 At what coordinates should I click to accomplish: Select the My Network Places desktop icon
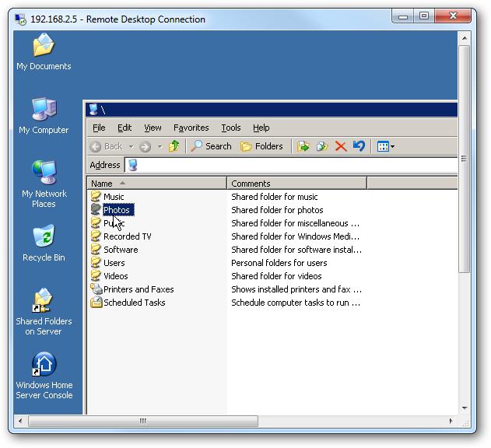pos(44,173)
